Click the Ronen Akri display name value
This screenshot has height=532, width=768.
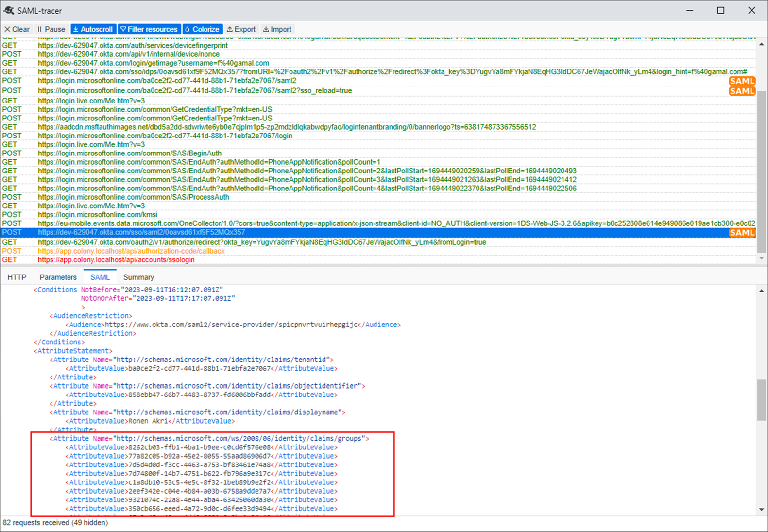point(148,421)
